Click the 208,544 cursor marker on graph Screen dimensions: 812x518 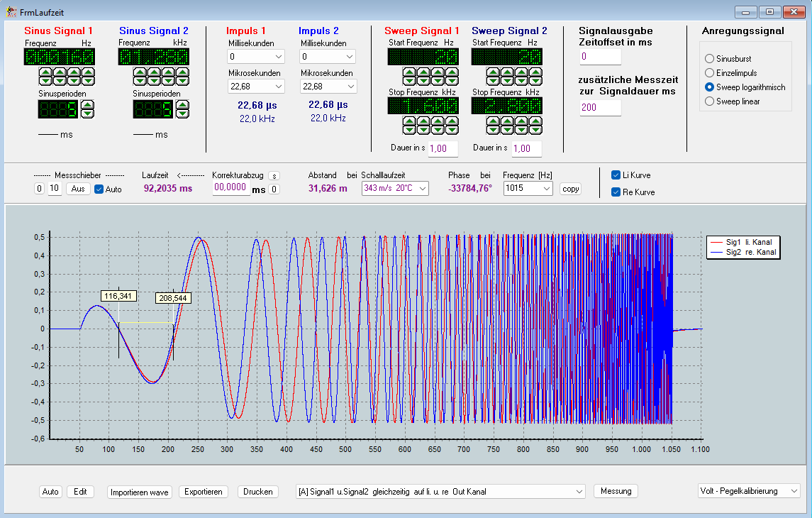pyautogui.click(x=173, y=298)
